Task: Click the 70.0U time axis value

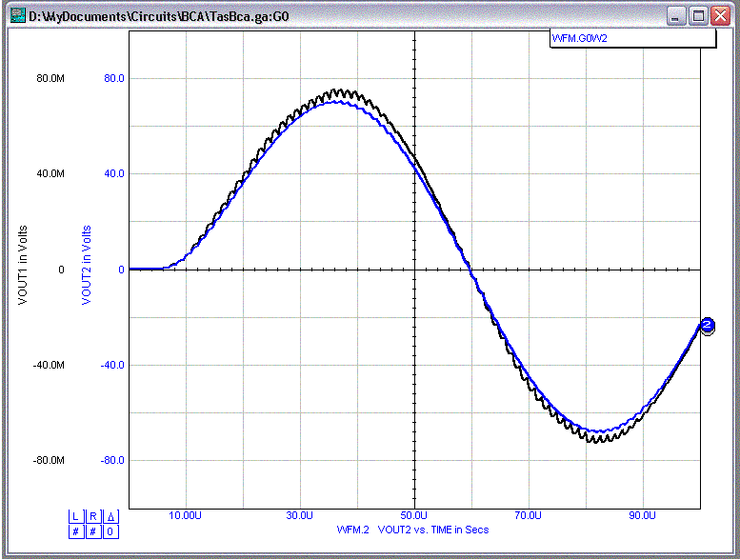Action: point(529,515)
